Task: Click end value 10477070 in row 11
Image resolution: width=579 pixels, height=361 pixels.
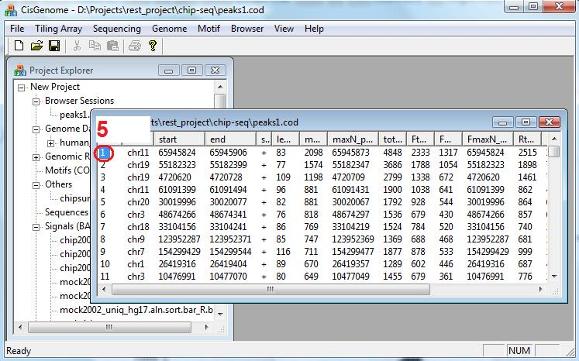Action: coord(228,276)
